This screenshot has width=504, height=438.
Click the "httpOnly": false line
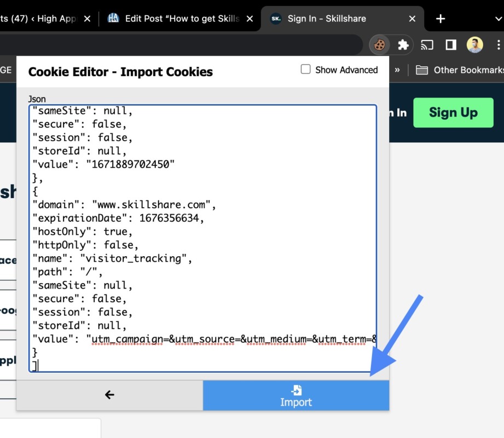85,245
